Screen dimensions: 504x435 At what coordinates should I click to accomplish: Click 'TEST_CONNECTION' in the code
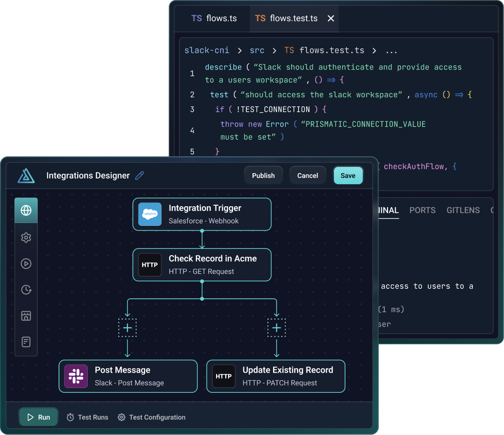coord(275,109)
